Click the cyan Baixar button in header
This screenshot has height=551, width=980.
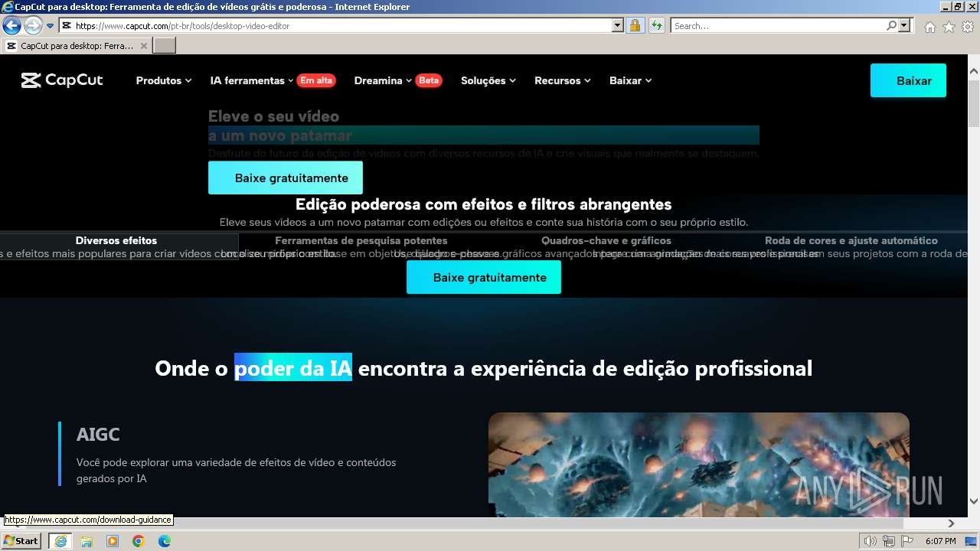908,80
